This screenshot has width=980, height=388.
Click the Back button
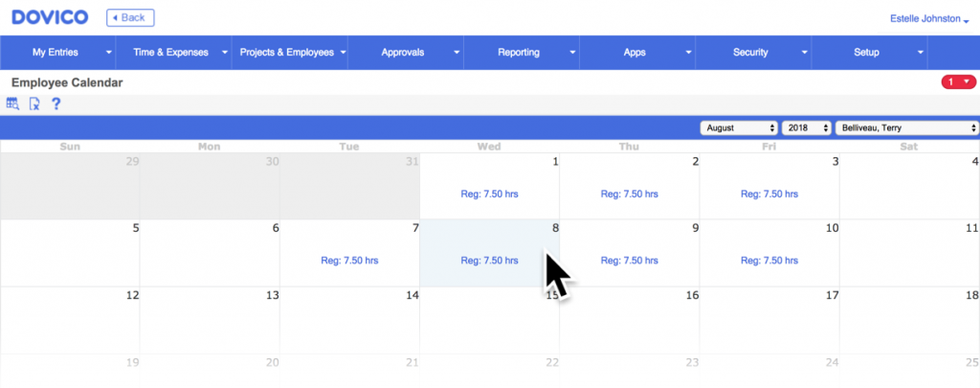click(130, 17)
